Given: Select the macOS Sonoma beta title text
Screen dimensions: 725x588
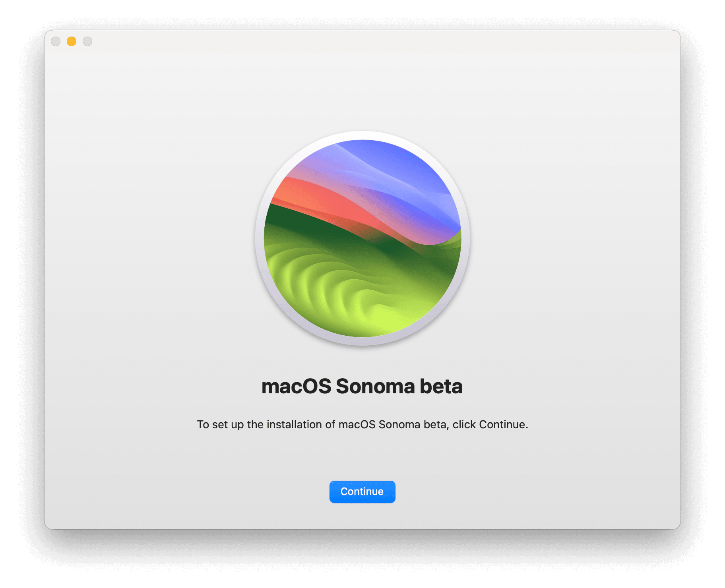Looking at the screenshot, I should [x=362, y=386].
